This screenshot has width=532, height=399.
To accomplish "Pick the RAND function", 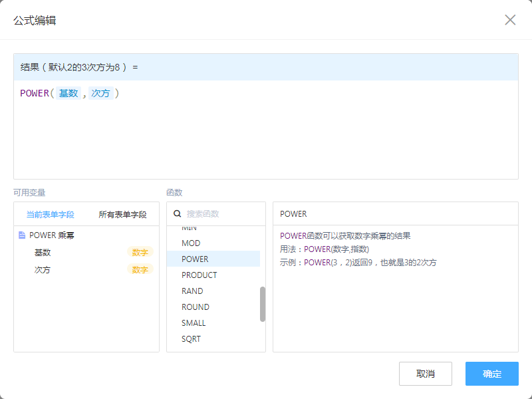I will tap(192, 291).
